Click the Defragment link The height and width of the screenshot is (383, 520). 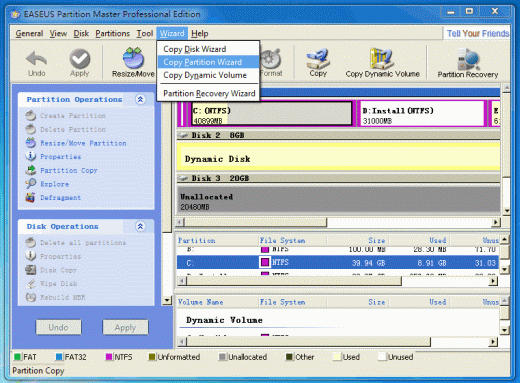60,197
